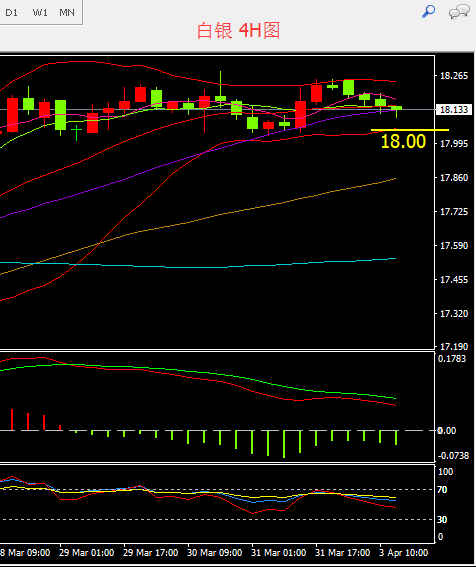Click the oscillator 100 level label
Screen dimensions: 476x567
(x=445, y=472)
